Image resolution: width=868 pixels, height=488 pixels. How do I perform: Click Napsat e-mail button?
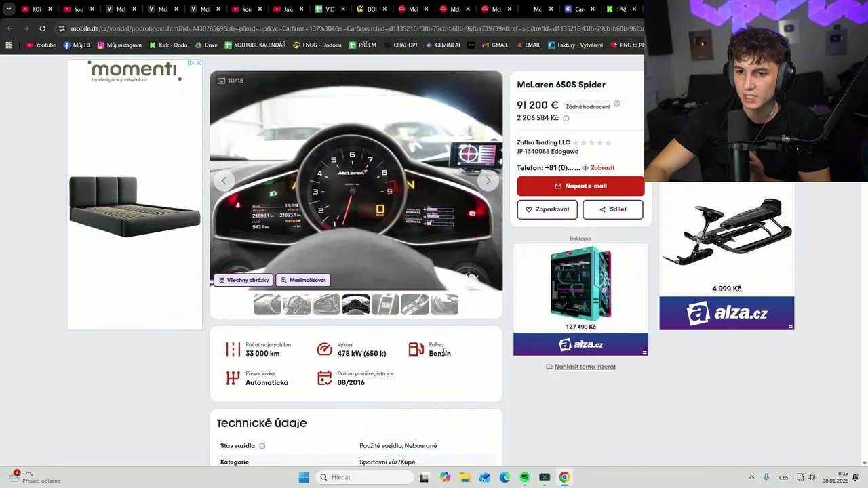[x=580, y=186]
